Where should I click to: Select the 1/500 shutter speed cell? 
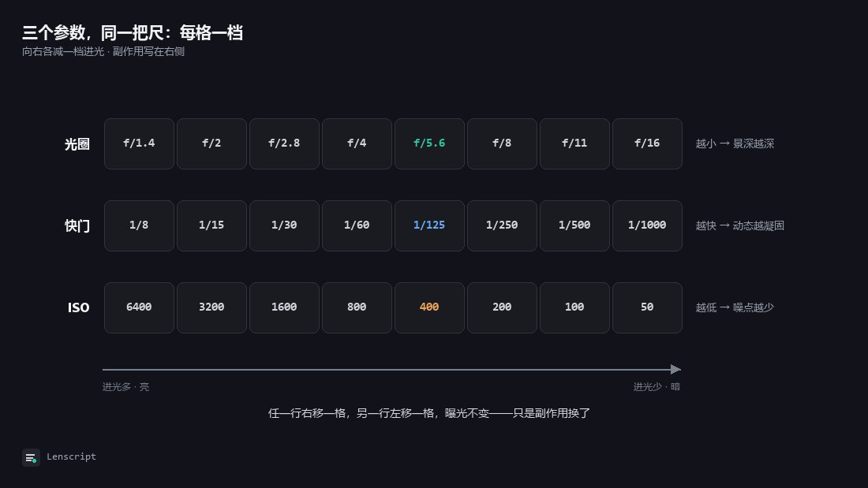click(x=574, y=225)
